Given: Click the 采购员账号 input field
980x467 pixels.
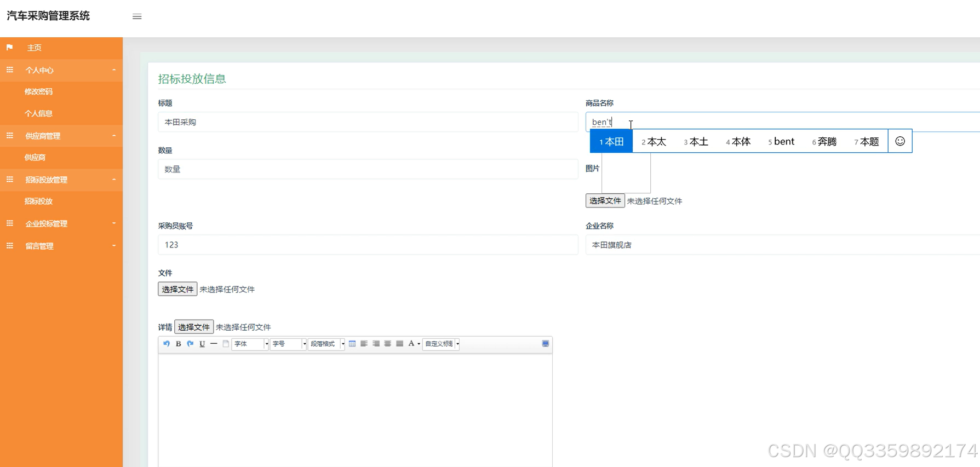Looking at the screenshot, I should pos(368,245).
